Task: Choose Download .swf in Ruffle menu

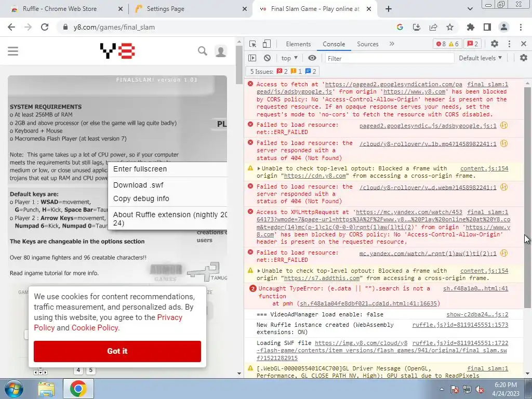Action: click(x=168, y=185)
